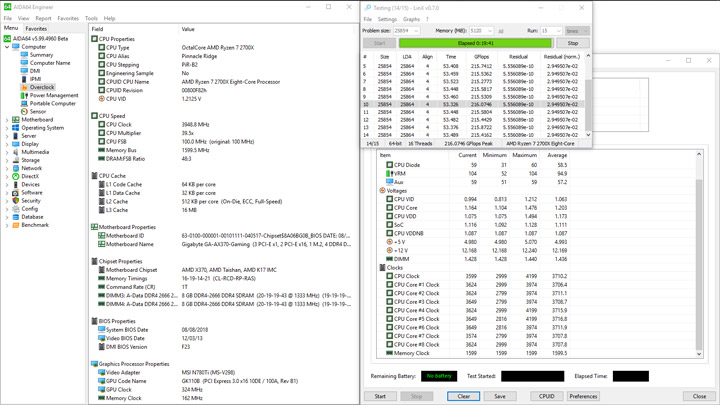Collapse the Computer tree node
This screenshot has width=720, height=405.
(x=7, y=47)
